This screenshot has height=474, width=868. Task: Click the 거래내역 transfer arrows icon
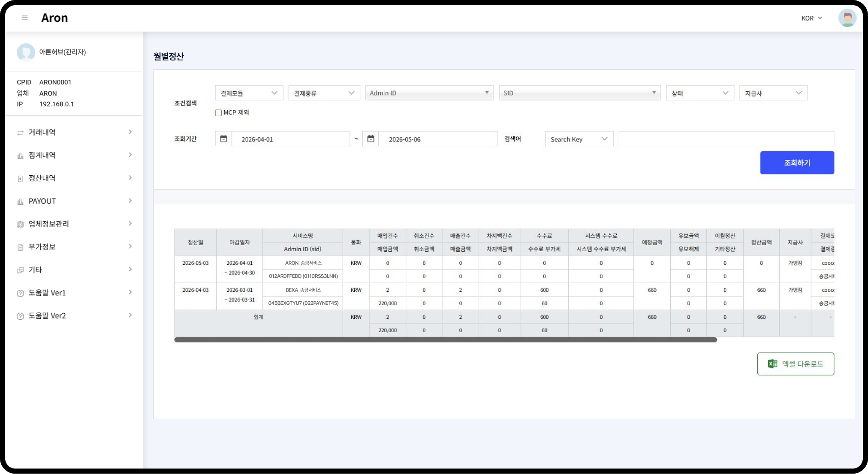point(20,133)
